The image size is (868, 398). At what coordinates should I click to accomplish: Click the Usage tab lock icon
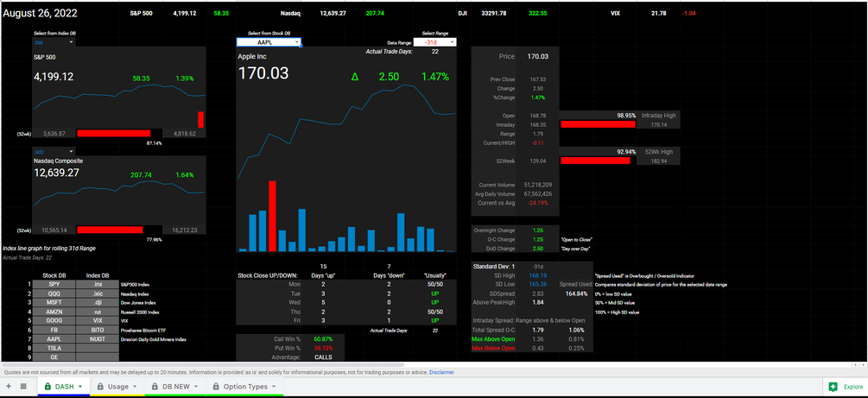[100, 387]
